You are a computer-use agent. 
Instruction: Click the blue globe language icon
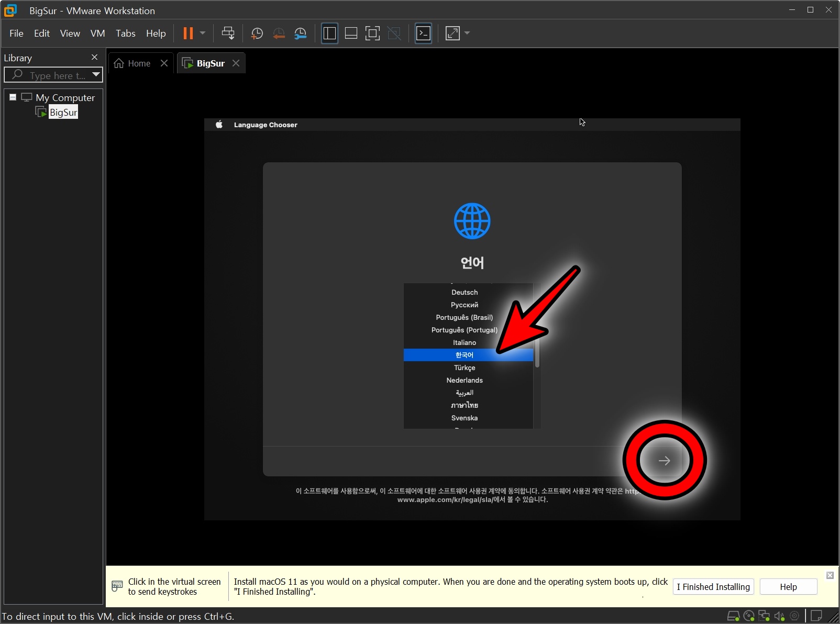(x=472, y=221)
